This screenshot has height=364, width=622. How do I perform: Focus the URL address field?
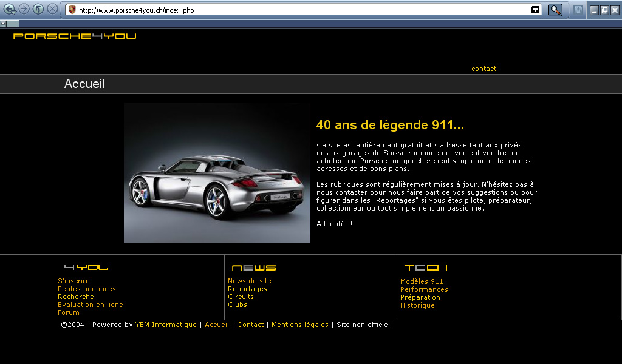(x=304, y=10)
